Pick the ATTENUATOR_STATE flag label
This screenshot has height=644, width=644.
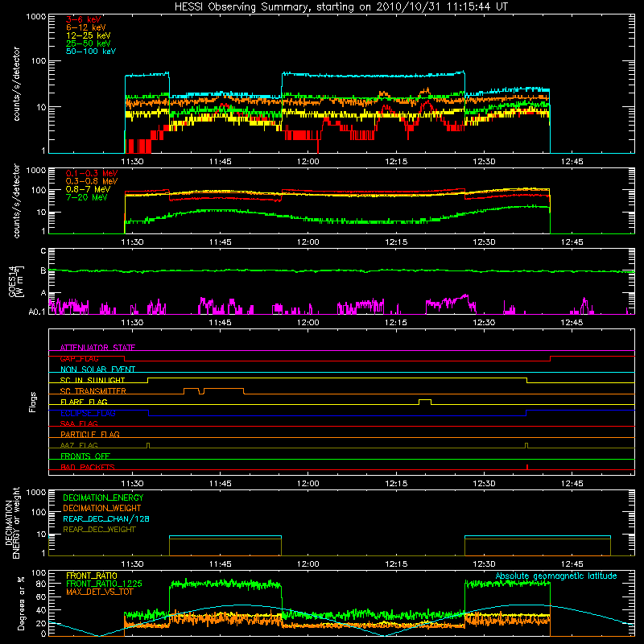(97, 348)
